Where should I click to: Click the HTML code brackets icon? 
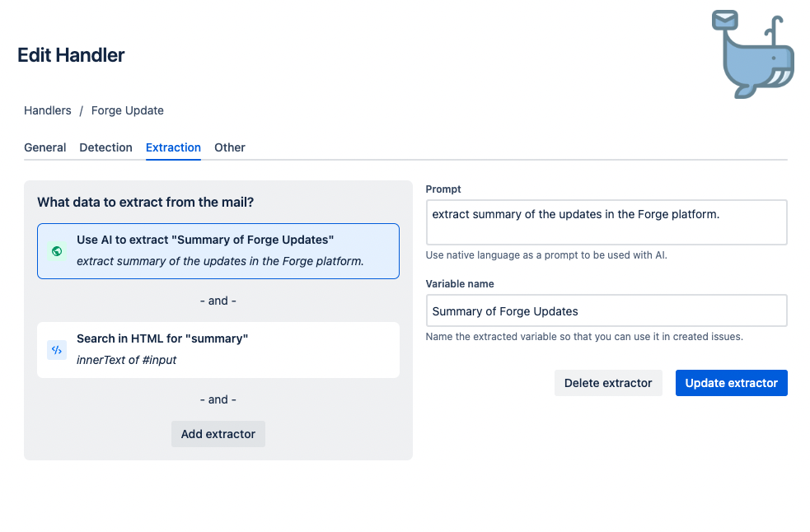pyautogui.click(x=57, y=350)
